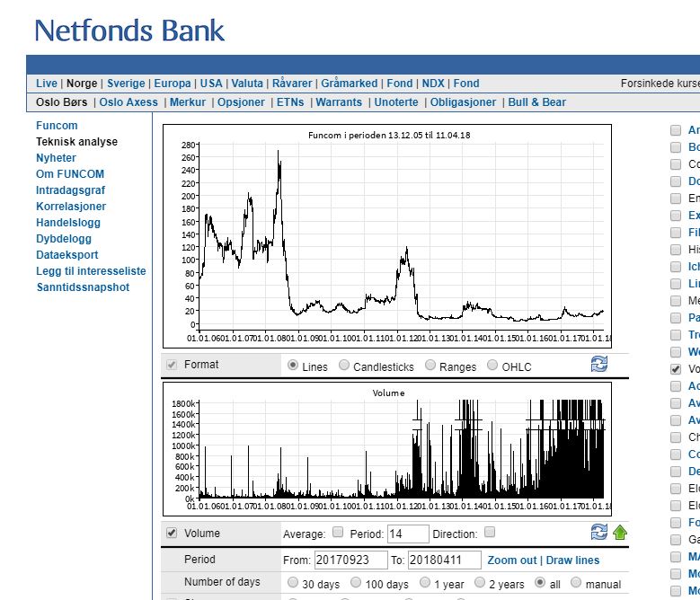Open the Live menu item

47,84
